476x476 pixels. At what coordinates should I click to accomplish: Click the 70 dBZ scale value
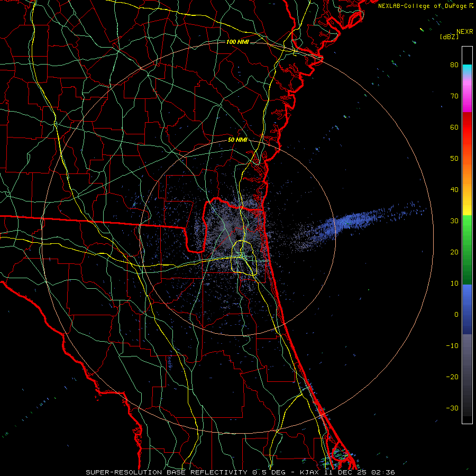coord(454,96)
